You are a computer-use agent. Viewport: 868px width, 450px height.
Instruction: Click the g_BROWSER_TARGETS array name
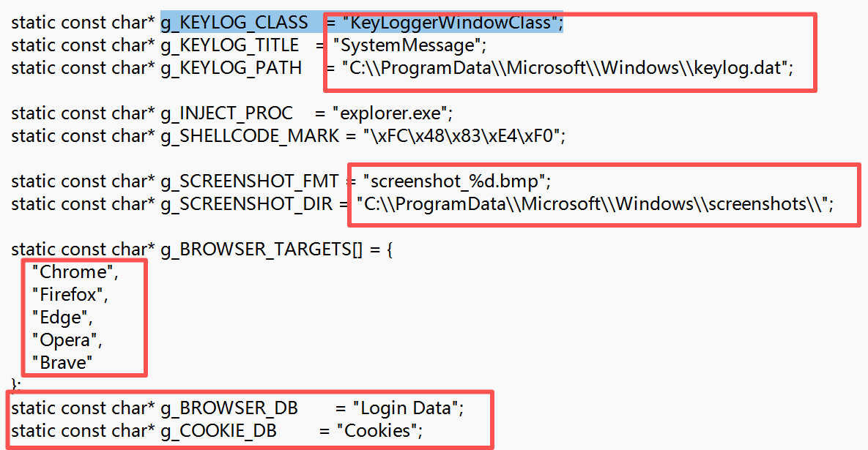261,250
